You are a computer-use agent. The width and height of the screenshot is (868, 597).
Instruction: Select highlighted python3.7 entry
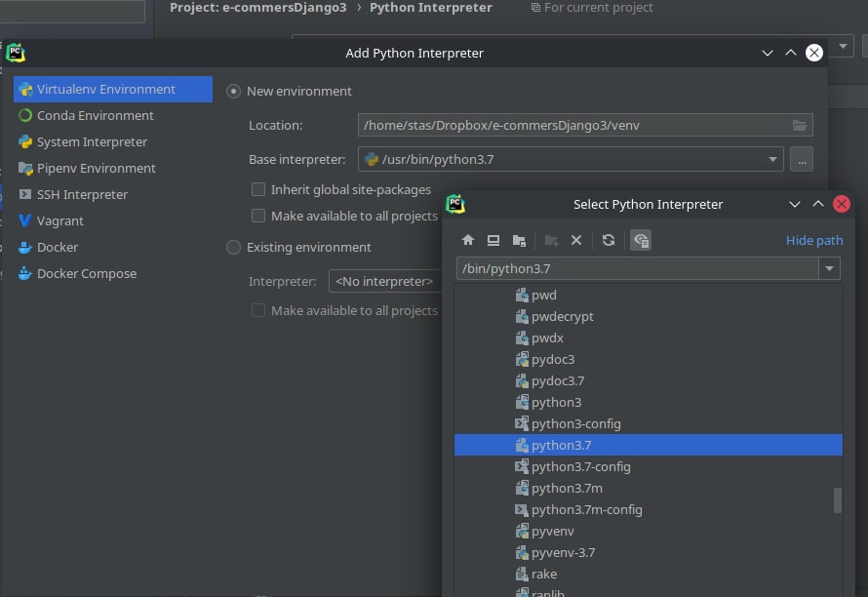pos(649,445)
